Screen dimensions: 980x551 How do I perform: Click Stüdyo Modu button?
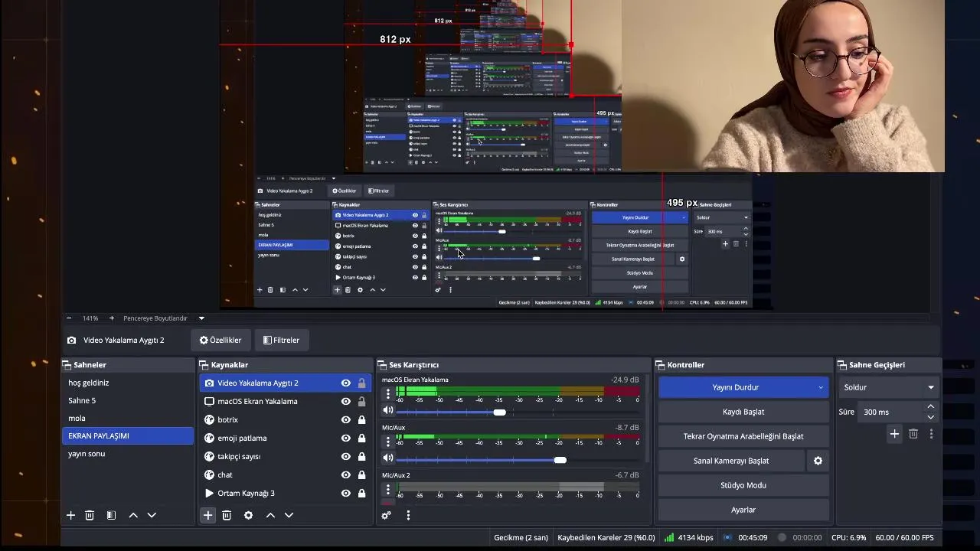coord(743,485)
